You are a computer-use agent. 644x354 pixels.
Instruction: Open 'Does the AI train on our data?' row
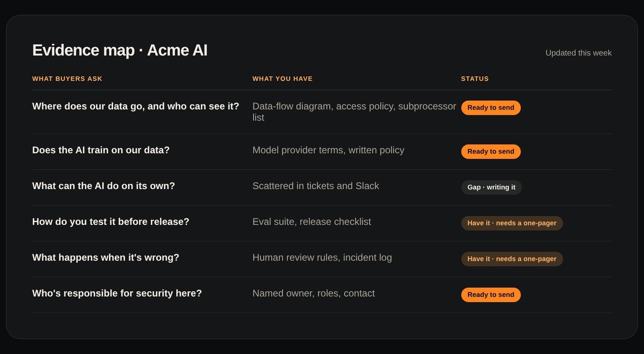click(101, 150)
